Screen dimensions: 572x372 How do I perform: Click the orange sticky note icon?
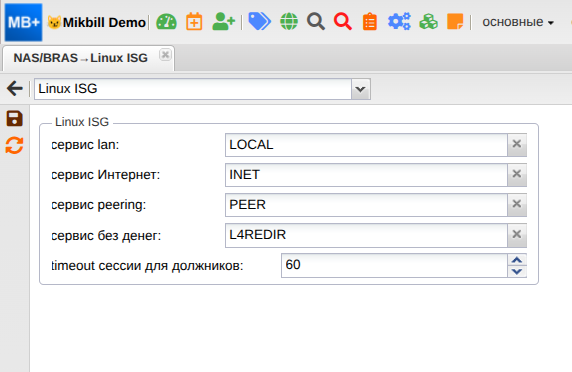[455, 22]
